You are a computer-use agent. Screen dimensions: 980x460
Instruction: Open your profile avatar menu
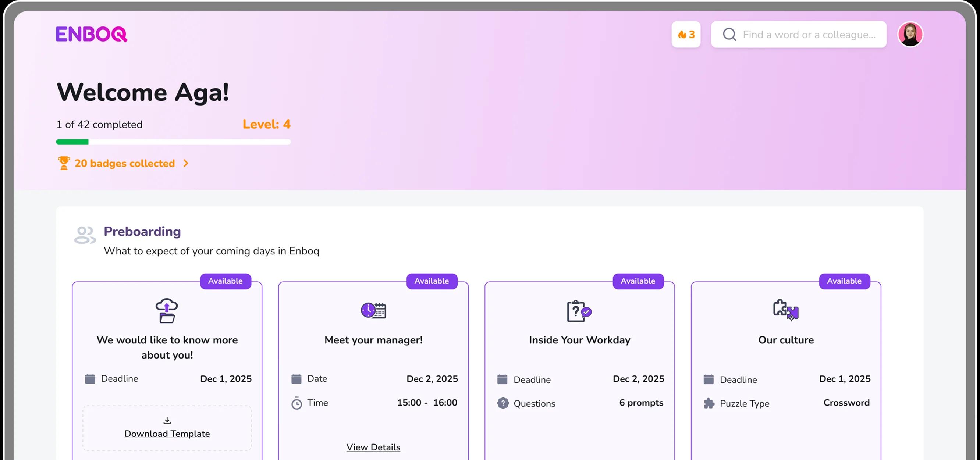(910, 34)
